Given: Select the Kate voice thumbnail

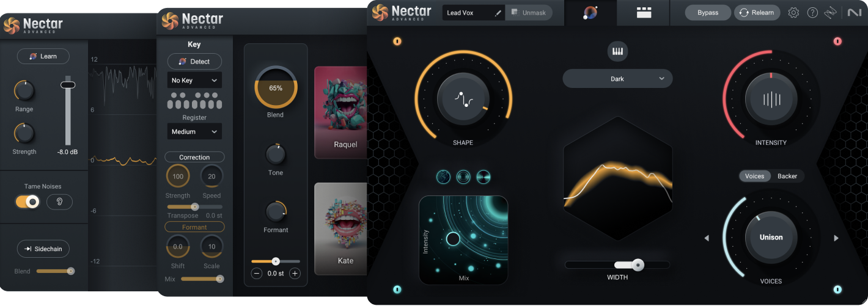Looking at the screenshot, I should pos(340,228).
